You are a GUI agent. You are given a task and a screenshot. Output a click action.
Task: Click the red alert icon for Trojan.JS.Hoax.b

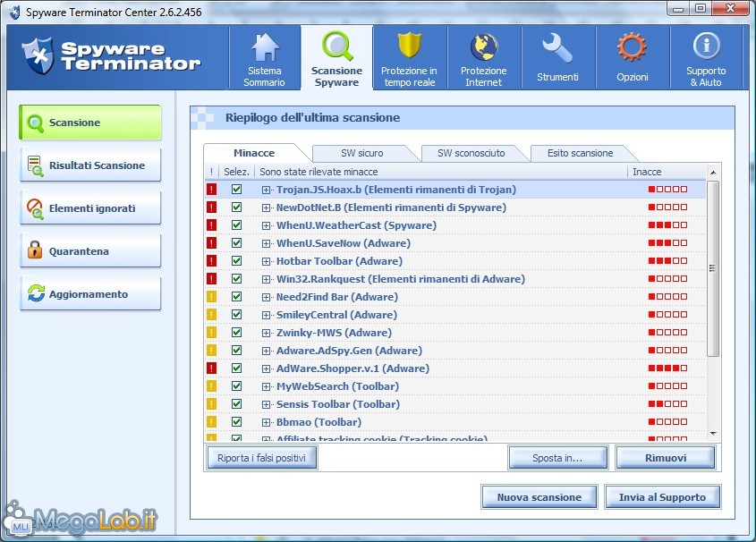[211, 190]
